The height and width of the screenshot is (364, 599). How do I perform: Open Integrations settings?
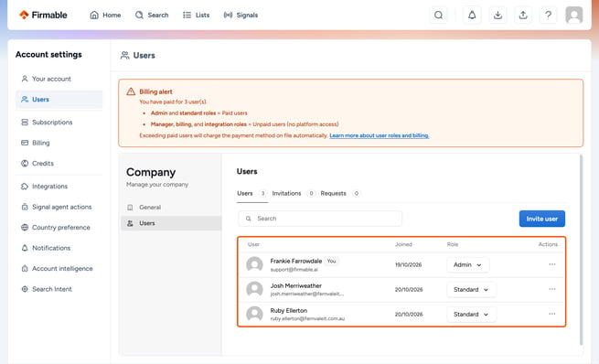click(x=59, y=187)
